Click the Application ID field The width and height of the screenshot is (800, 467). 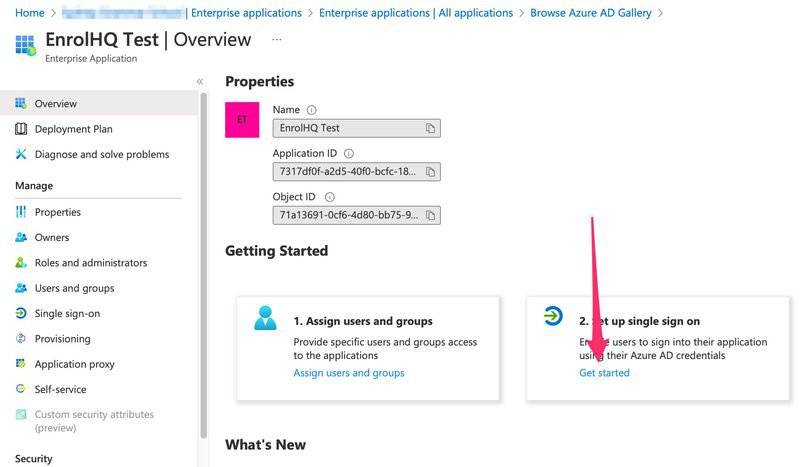tap(357, 172)
